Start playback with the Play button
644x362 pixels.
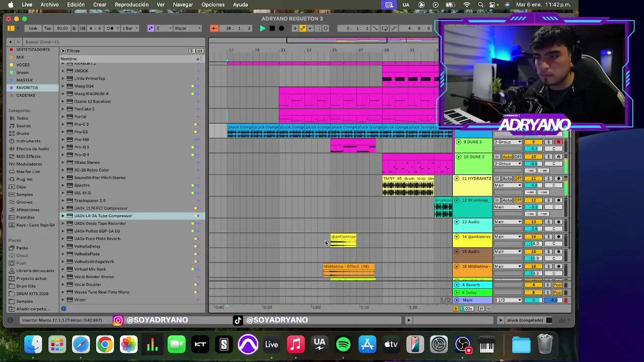(x=262, y=28)
